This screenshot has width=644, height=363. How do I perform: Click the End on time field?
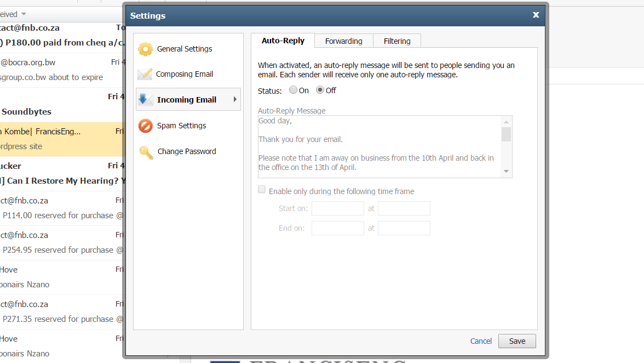click(x=404, y=228)
